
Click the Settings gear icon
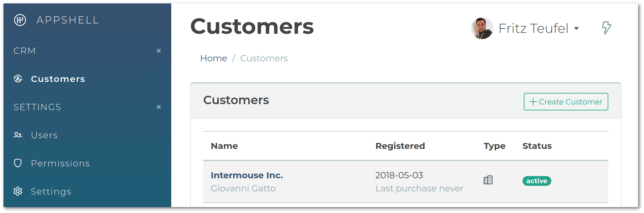(x=18, y=191)
